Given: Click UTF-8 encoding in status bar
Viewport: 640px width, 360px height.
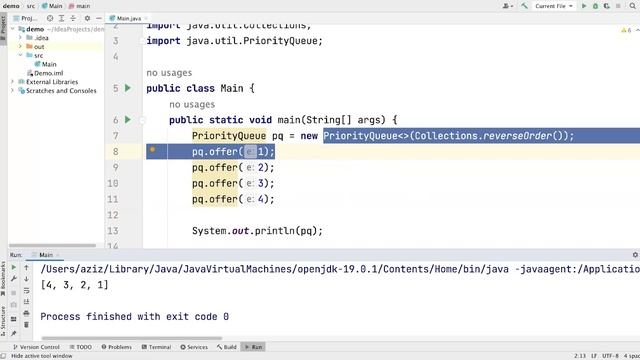Looking at the screenshot, I should 610,356.
